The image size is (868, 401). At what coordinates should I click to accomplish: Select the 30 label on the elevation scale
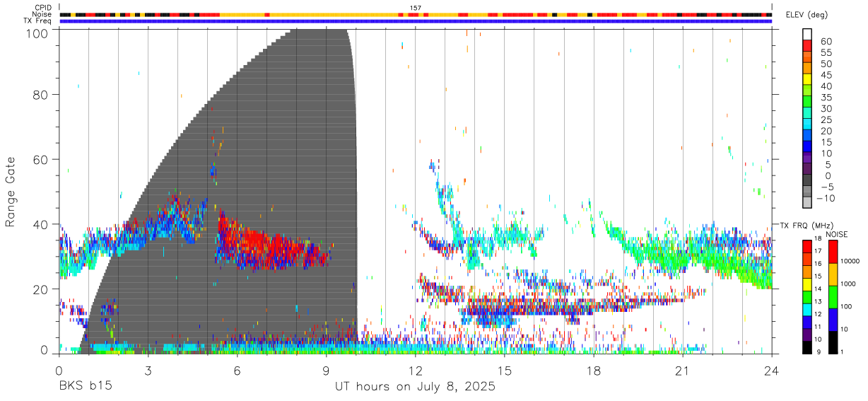(826, 108)
